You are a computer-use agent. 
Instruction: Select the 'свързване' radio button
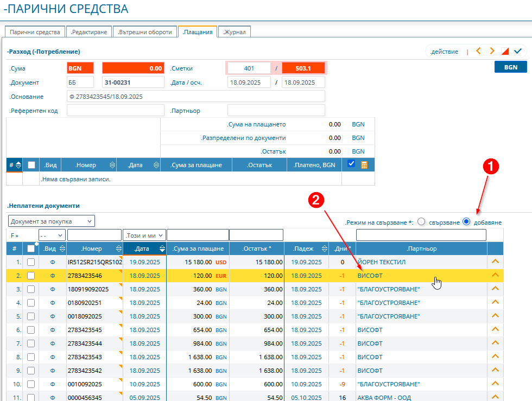coord(421,222)
